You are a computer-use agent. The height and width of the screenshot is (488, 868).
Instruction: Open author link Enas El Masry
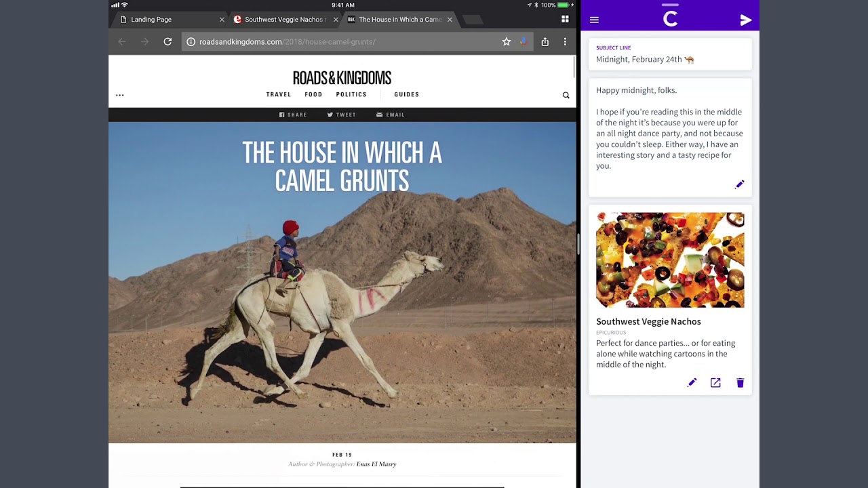click(x=376, y=464)
